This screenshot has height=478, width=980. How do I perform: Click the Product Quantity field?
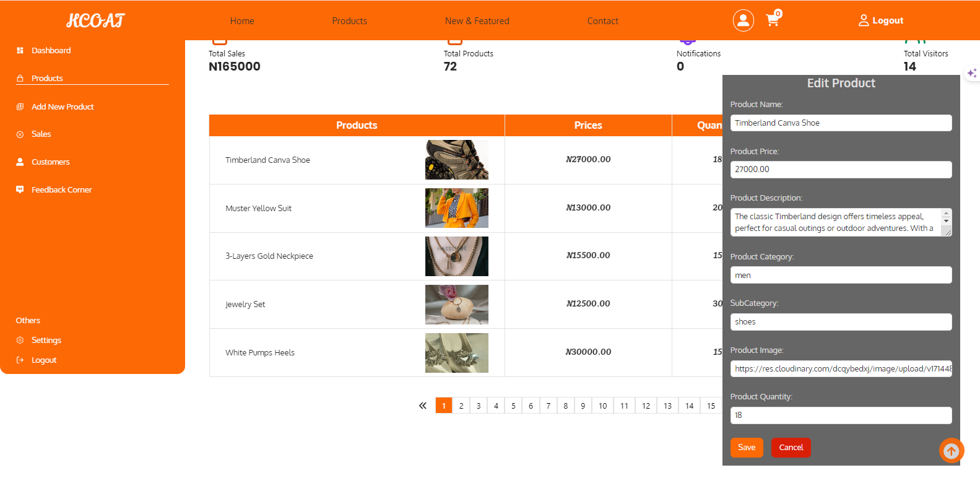pos(841,415)
